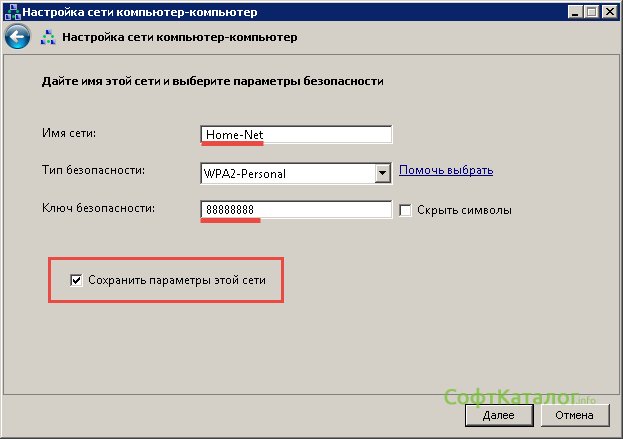Screen dimensions: 623x439
Task: Uncheck Сохранить параметры этой сети
Action: point(77,281)
